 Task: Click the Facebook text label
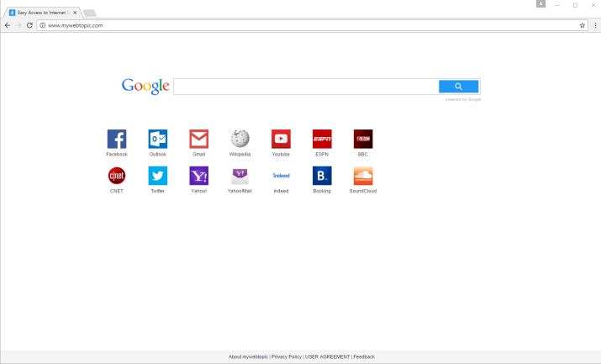tap(117, 154)
